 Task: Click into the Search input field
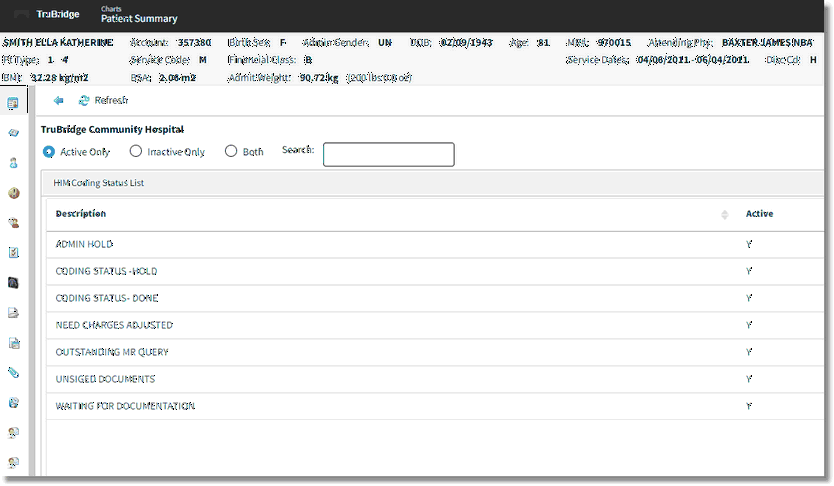pyautogui.click(x=389, y=154)
